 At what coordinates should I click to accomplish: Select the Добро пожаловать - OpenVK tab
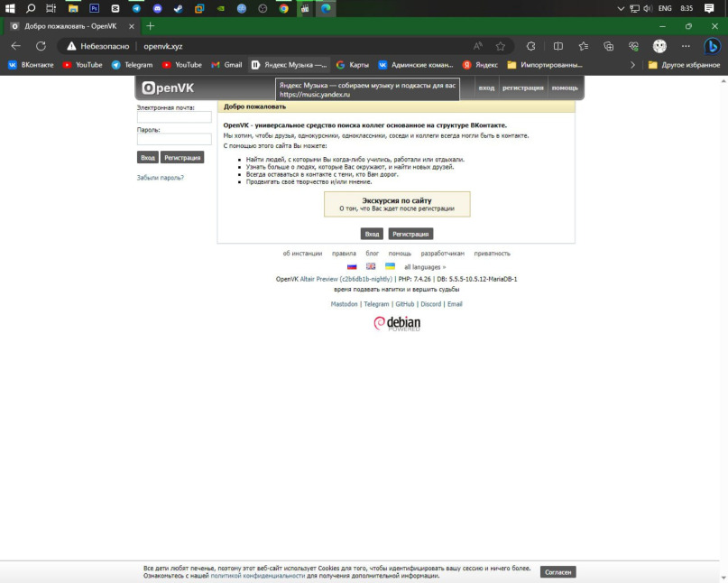click(x=70, y=26)
